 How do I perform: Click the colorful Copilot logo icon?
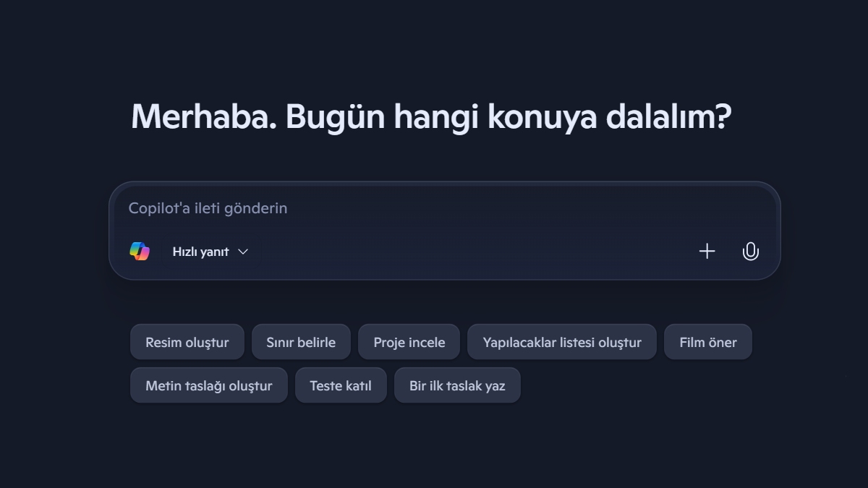click(140, 251)
